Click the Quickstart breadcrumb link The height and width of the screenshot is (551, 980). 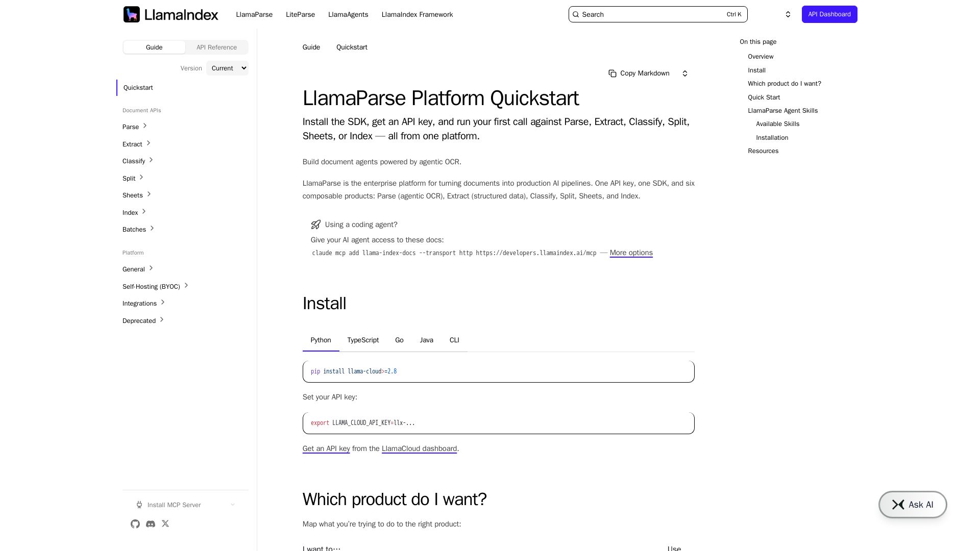pyautogui.click(x=352, y=47)
